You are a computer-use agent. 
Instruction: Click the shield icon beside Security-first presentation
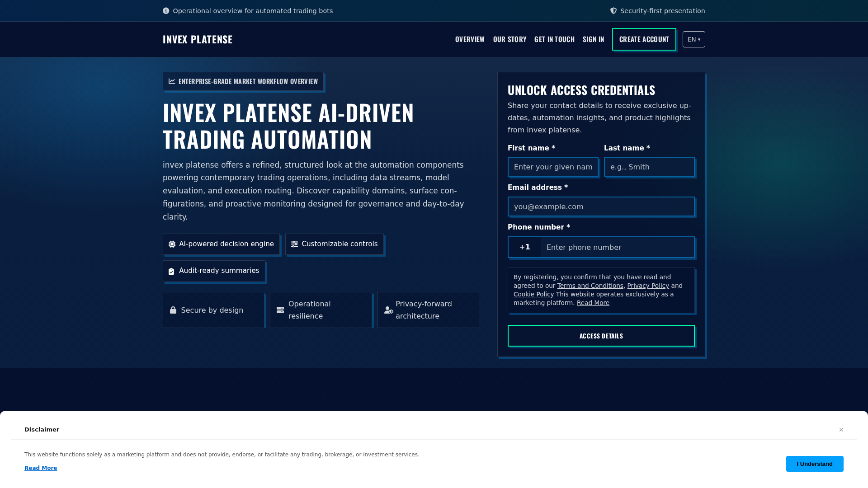613,11
